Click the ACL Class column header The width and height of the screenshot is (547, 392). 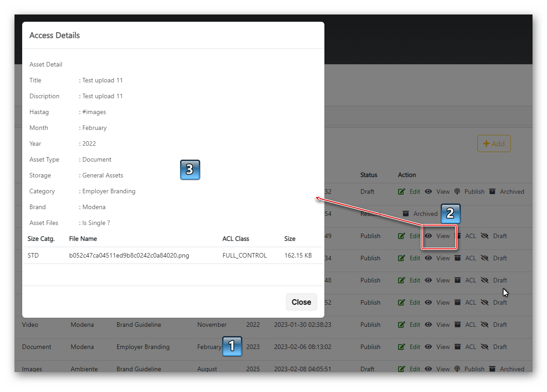click(236, 239)
